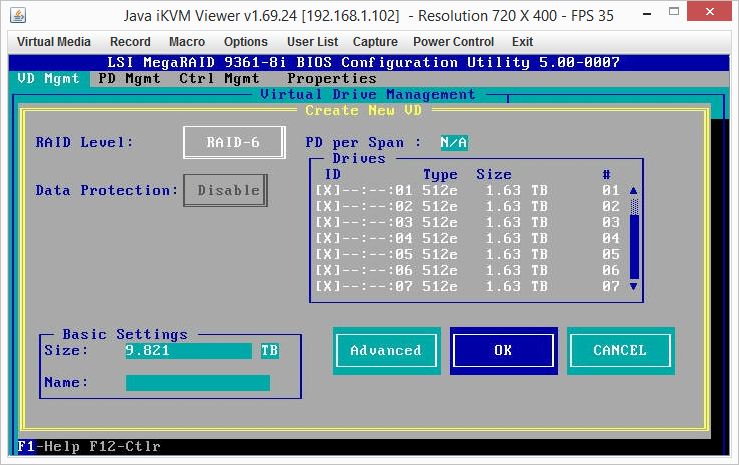The width and height of the screenshot is (739, 465).
Task: Minimize the iKVM Viewer window
Action: [647, 14]
